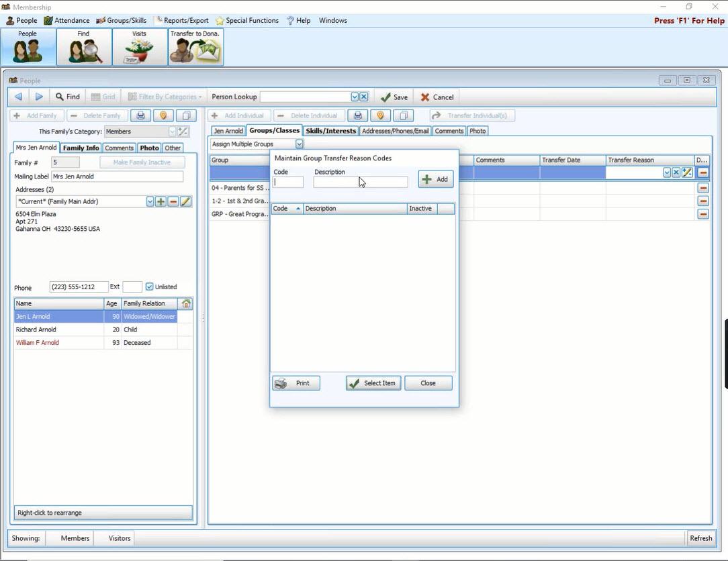
Task: Click the Select Item button
Action: (x=373, y=383)
